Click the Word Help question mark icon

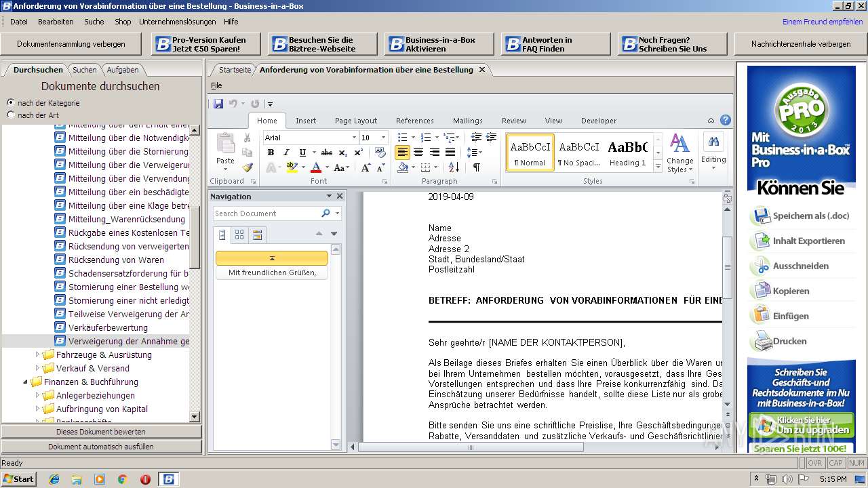click(726, 121)
